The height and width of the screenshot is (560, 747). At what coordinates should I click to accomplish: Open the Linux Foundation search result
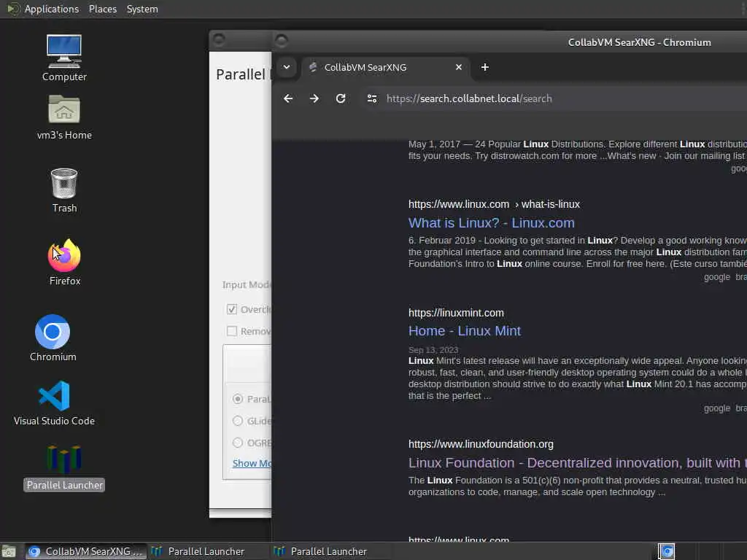[578, 463]
